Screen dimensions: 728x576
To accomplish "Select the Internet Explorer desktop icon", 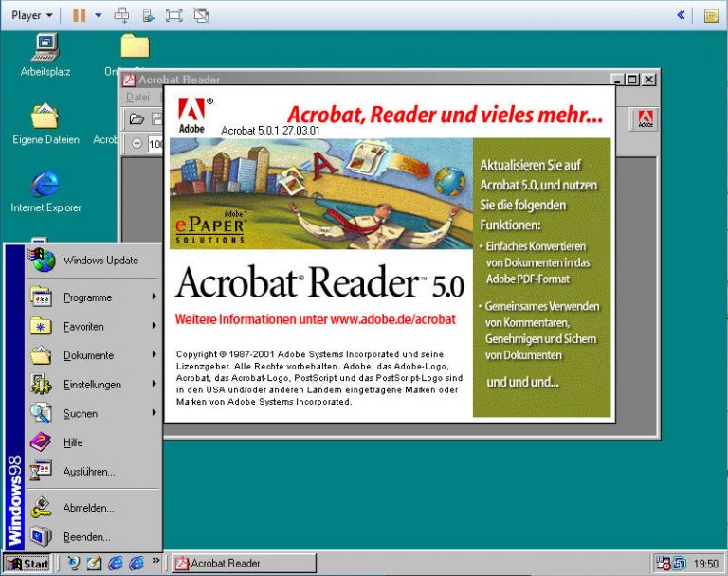I will [x=45, y=191].
